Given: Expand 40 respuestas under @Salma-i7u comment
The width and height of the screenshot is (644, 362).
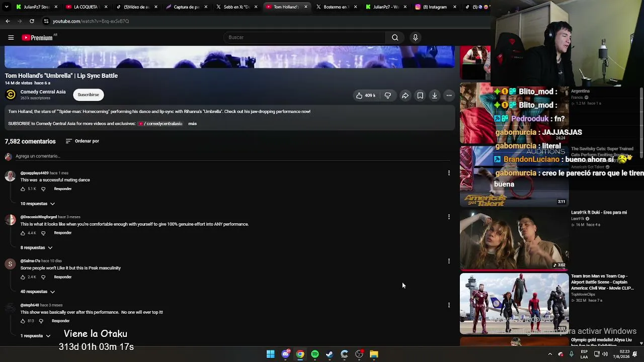Looking at the screenshot, I should (x=38, y=292).
